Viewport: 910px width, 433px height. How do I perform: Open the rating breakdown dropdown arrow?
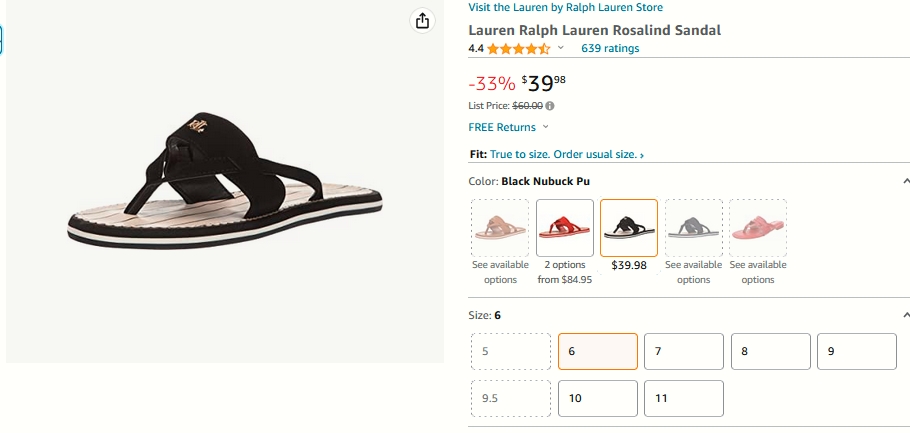point(561,48)
